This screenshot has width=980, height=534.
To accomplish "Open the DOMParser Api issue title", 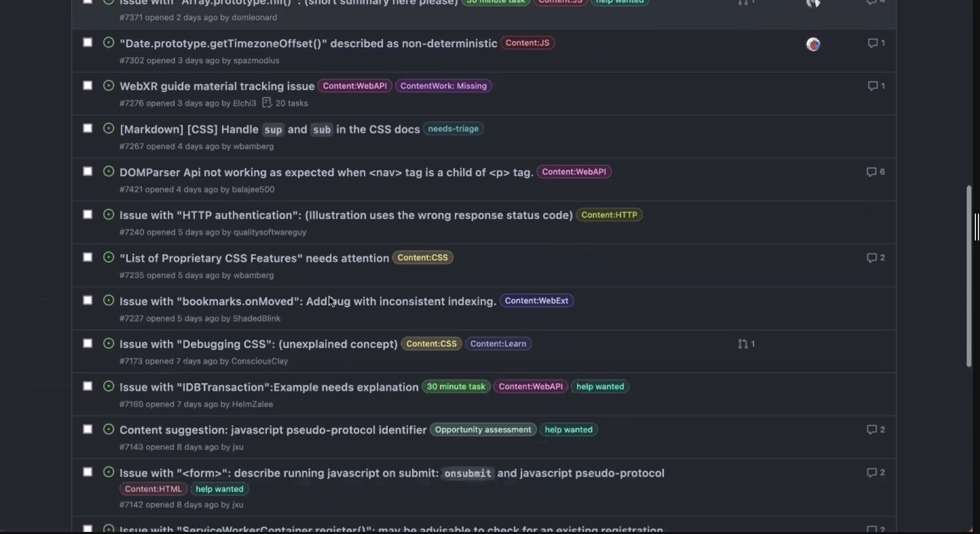I will (x=327, y=172).
